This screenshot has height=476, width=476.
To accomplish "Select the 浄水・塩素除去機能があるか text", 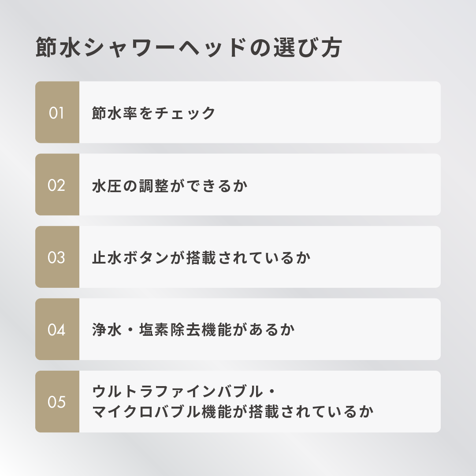I will point(193,330).
